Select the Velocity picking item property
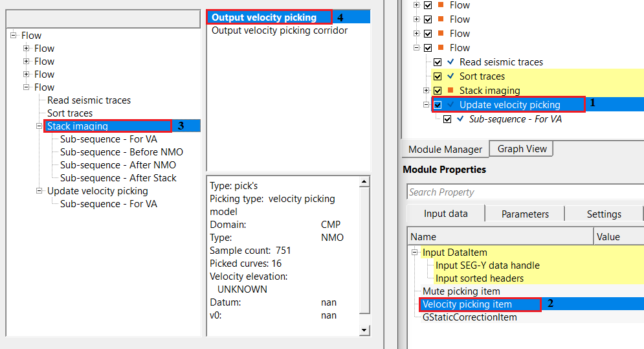 point(467,304)
